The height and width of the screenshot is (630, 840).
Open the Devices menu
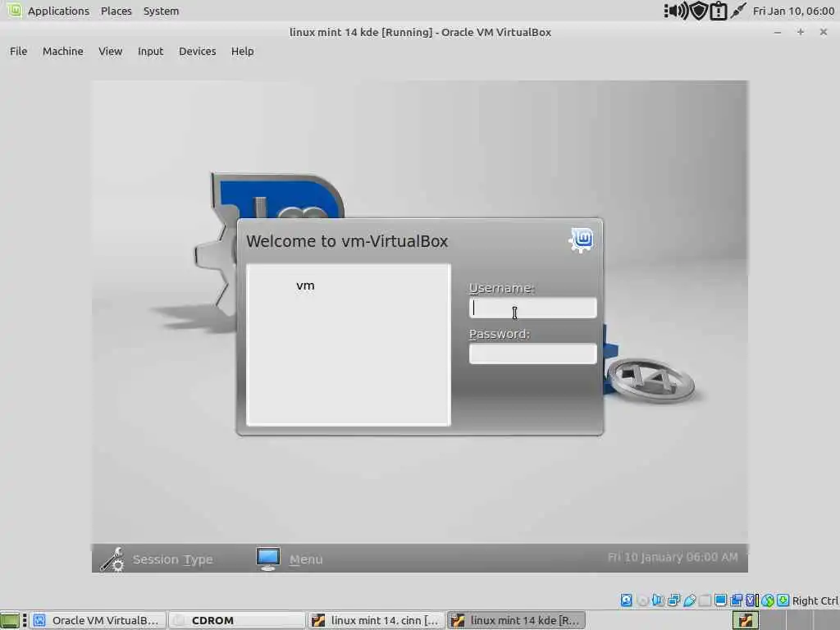(x=197, y=51)
